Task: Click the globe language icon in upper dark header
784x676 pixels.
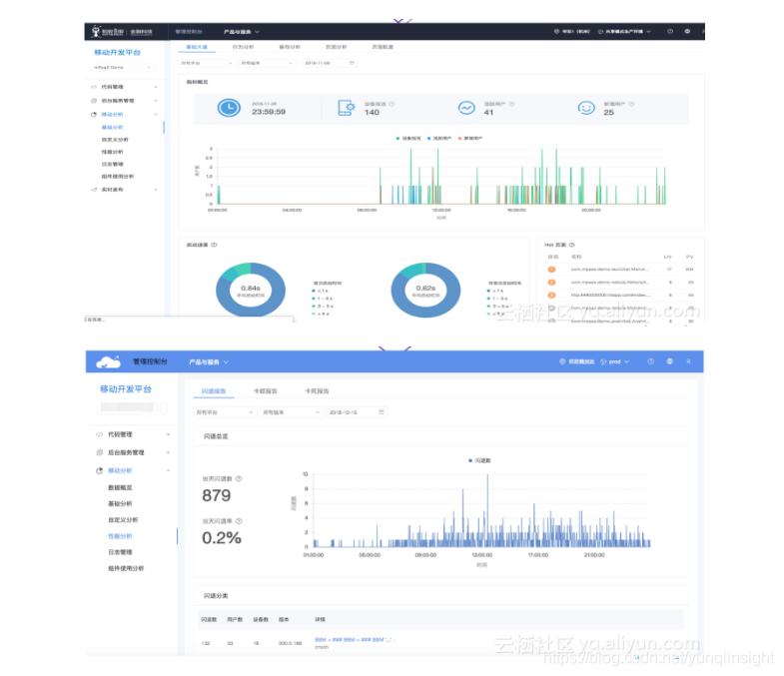Action: (x=687, y=32)
